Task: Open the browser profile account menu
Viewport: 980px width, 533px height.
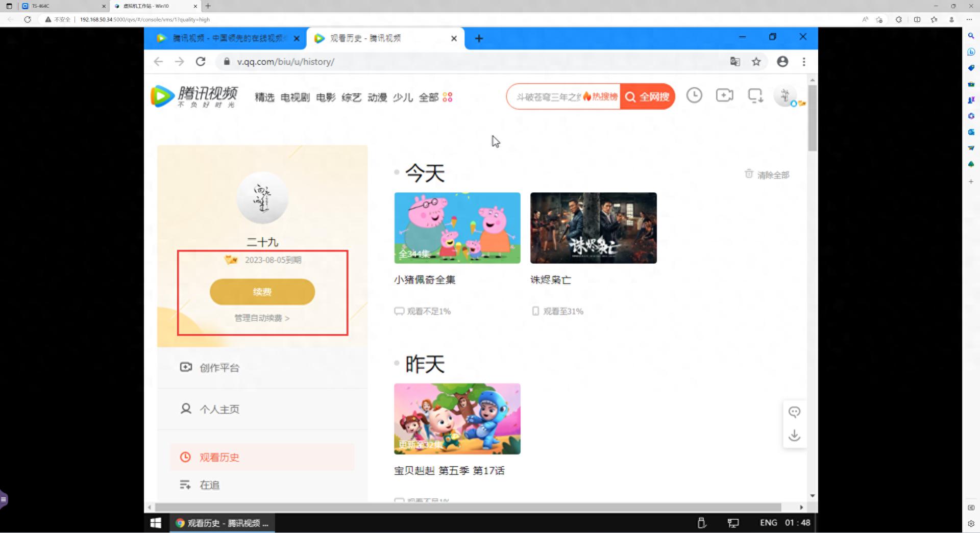Action: pos(782,61)
